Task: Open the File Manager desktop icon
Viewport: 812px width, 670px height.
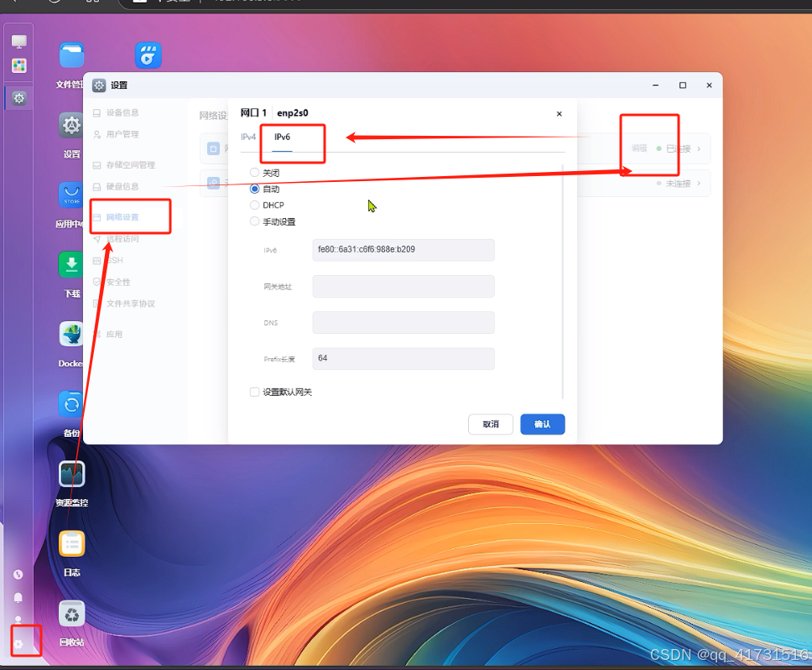Action: [71, 55]
